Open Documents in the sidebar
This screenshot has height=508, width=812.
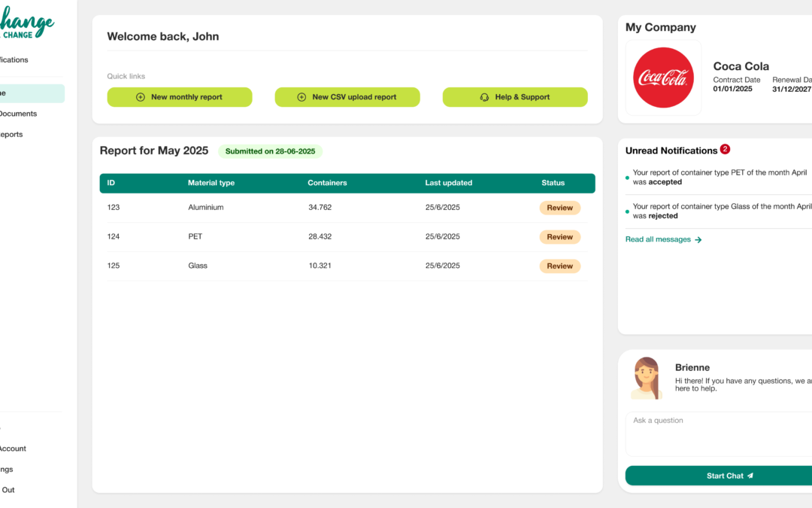pos(19,114)
